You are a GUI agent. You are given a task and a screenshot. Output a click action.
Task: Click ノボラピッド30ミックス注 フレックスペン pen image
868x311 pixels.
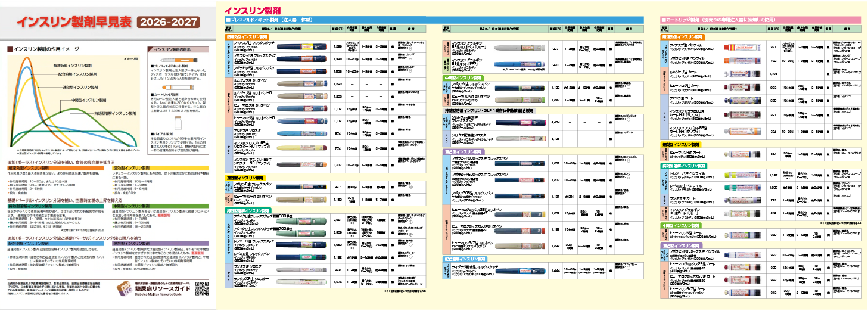click(519, 163)
